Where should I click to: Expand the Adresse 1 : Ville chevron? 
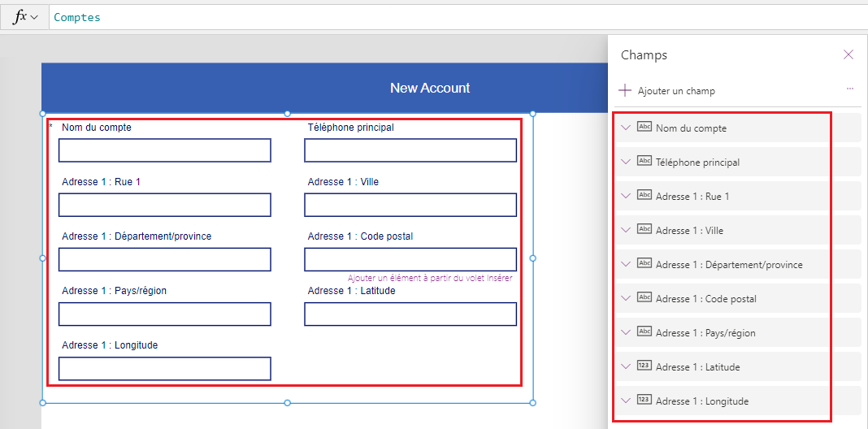point(626,230)
